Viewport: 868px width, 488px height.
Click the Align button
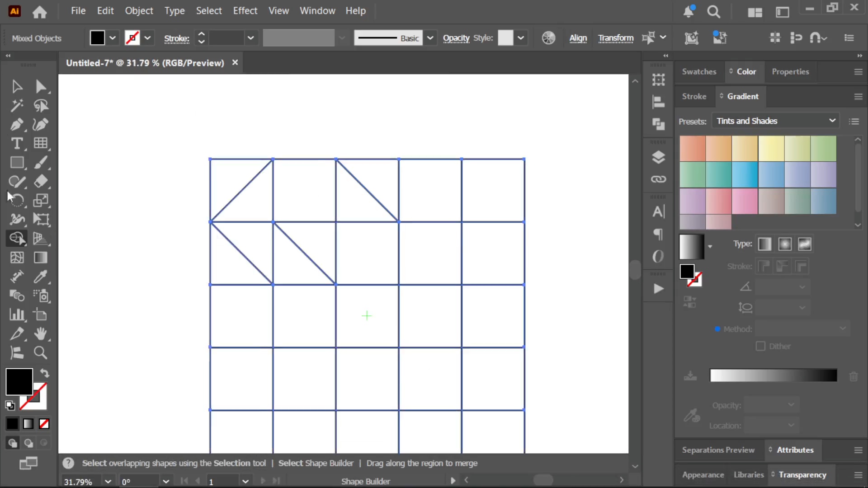click(x=578, y=38)
